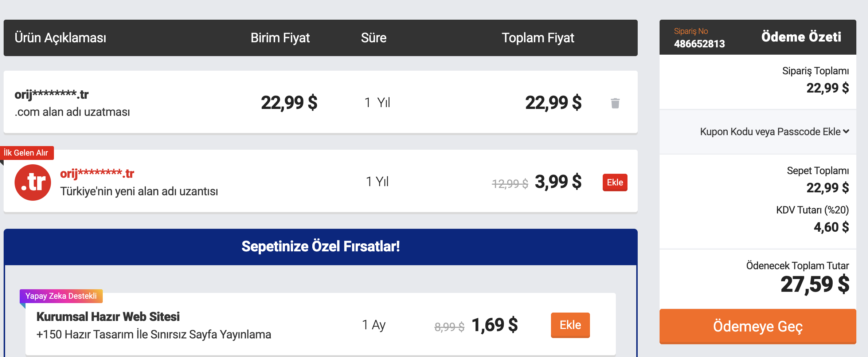
Task: Click the red .tr domain logo
Action: [33, 182]
